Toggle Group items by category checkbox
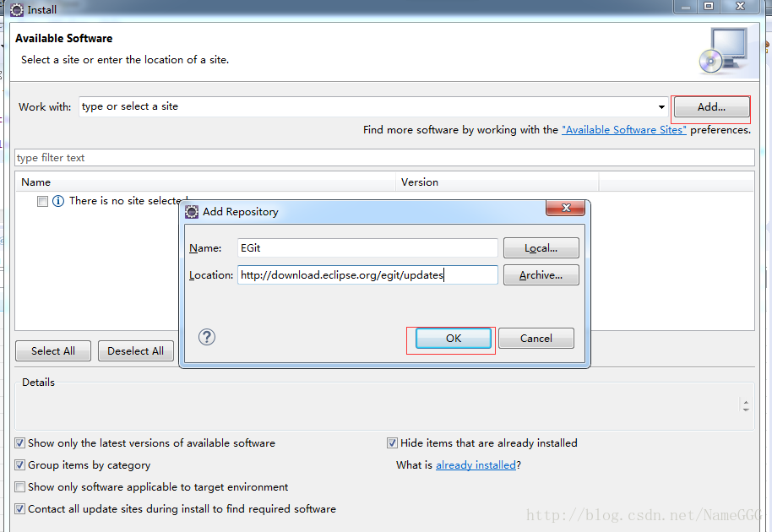The height and width of the screenshot is (532, 772). (x=19, y=465)
